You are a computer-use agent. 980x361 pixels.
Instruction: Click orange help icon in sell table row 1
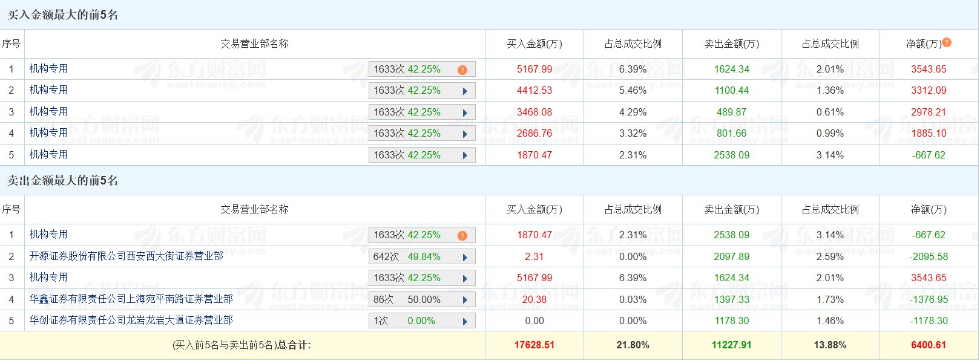coord(462,236)
